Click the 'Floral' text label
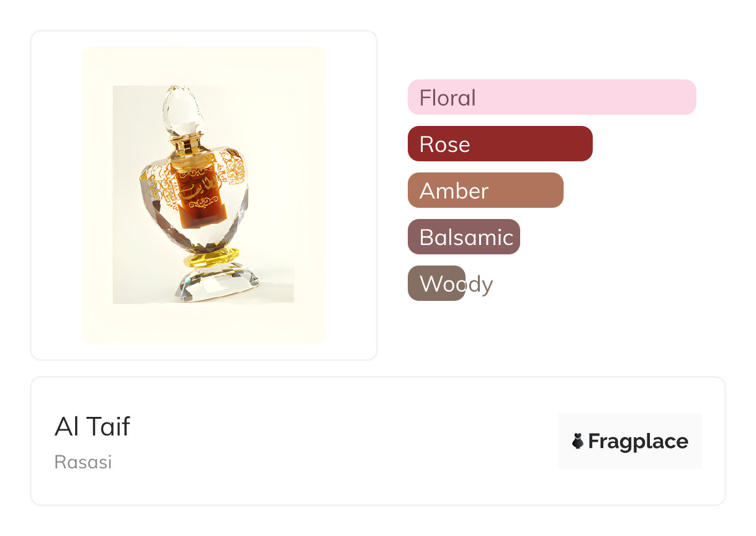Image resolution: width=756 pixels, height=536 pixels. 448,97
